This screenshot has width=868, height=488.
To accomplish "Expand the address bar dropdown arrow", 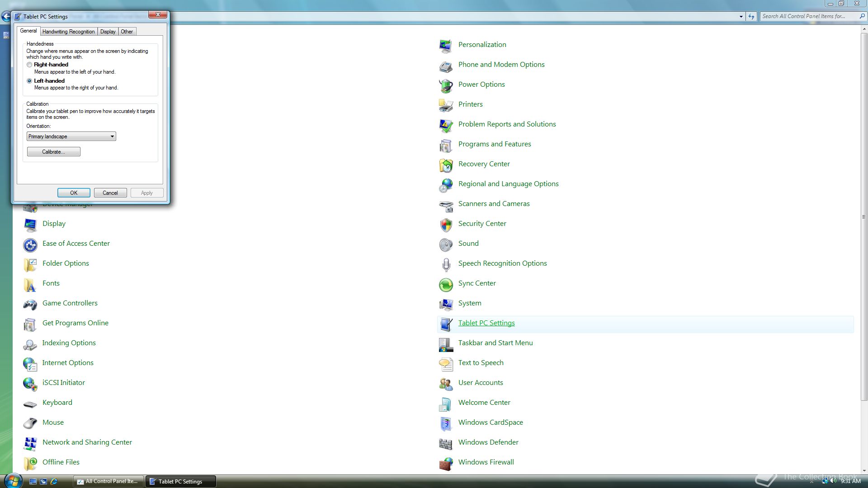I will pyautogui.click(x=741, y=16).
